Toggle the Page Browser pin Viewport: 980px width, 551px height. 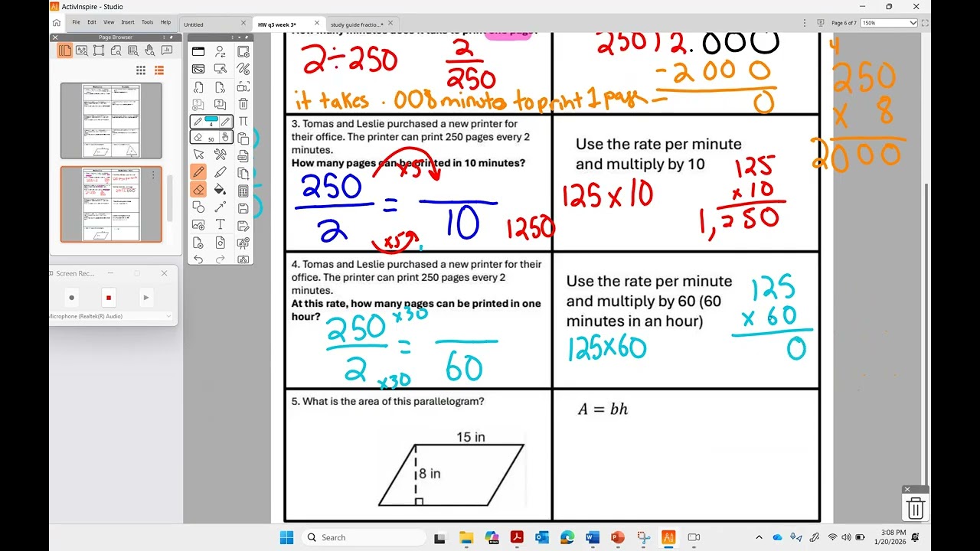pos(171,37)
